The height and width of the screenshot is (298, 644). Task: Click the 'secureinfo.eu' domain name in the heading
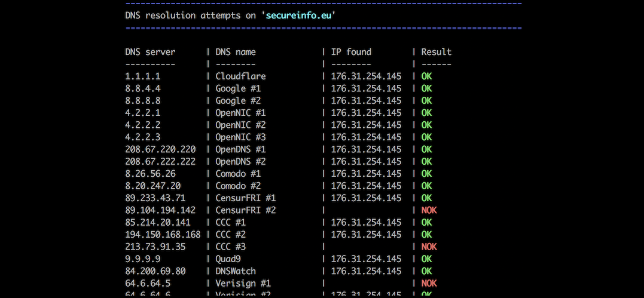(299, 16)
